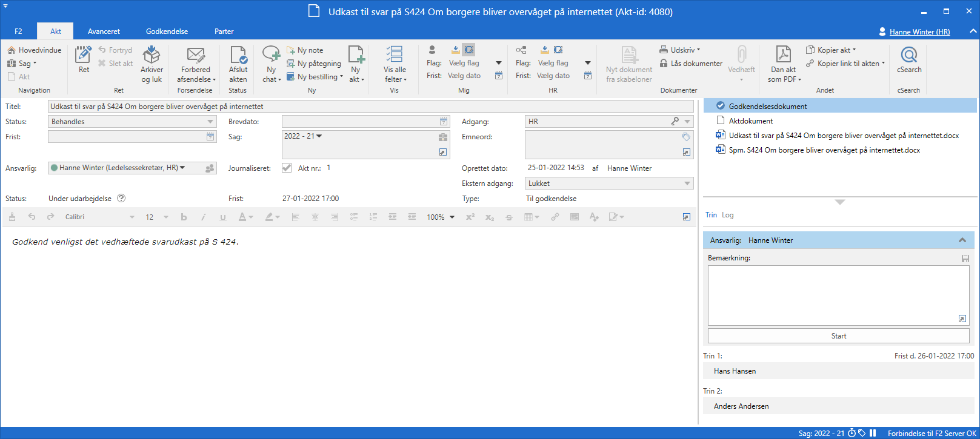This screenshot has width=980, height=439.
Task: Switch to the Parter tab
Action: 224,31
